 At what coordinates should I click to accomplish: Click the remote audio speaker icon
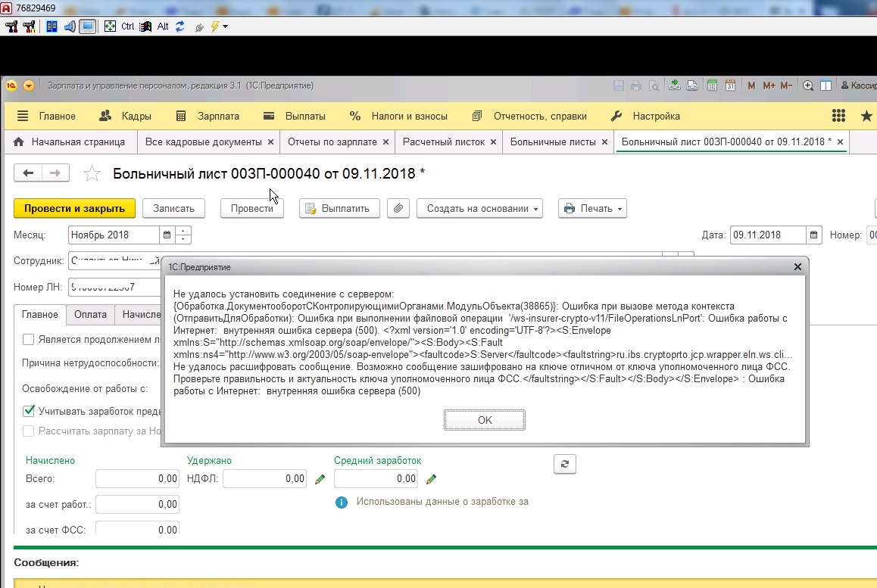(x=70, y=26)
